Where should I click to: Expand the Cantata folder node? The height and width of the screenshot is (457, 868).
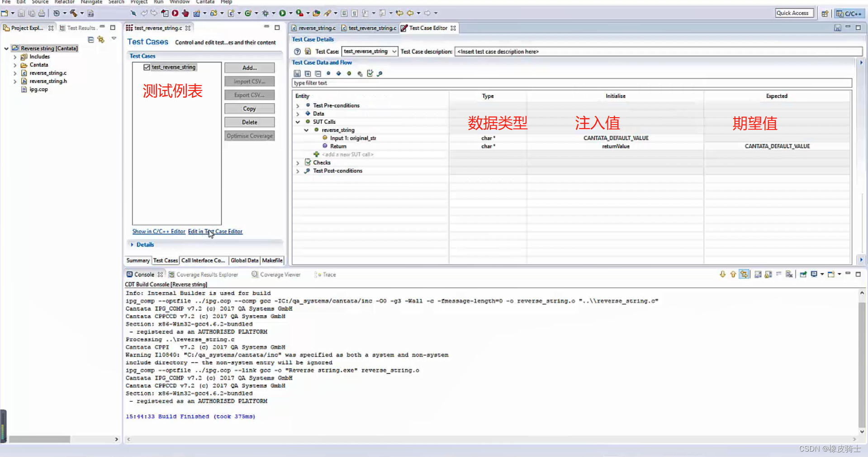pyautogui.click(x=15, y=65)
